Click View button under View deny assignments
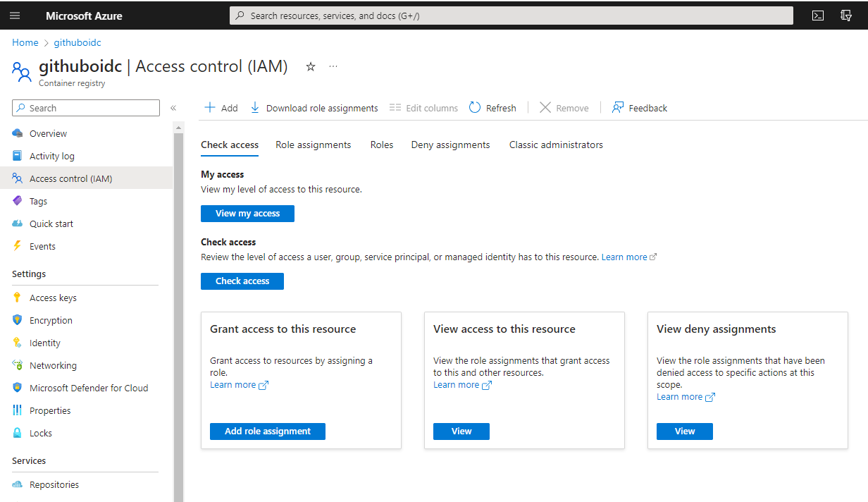The width and height of the screenshot is (868, 502). tap(685, 431)
